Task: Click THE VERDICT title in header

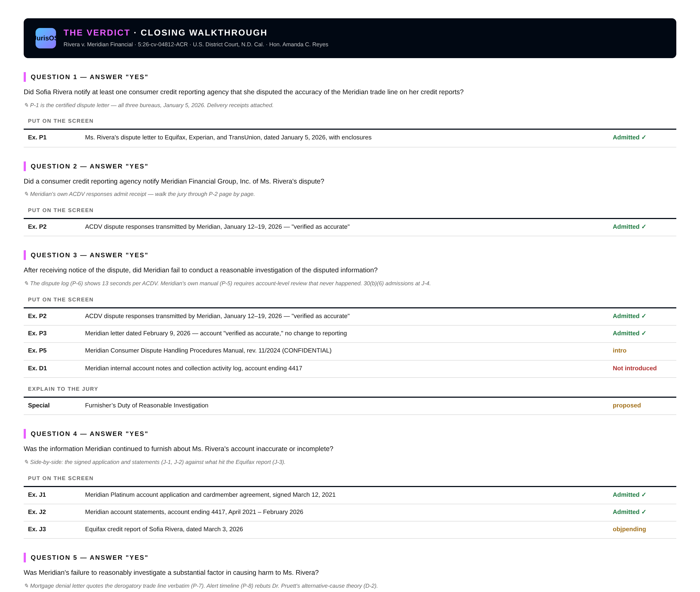Action: click(x=97, y=33)
